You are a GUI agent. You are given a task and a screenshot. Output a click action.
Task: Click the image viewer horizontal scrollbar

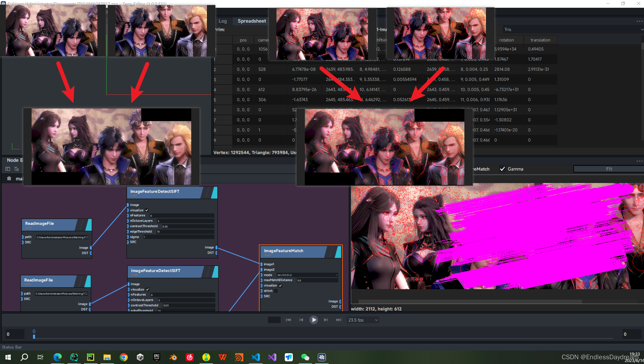(x=470, y=301)
